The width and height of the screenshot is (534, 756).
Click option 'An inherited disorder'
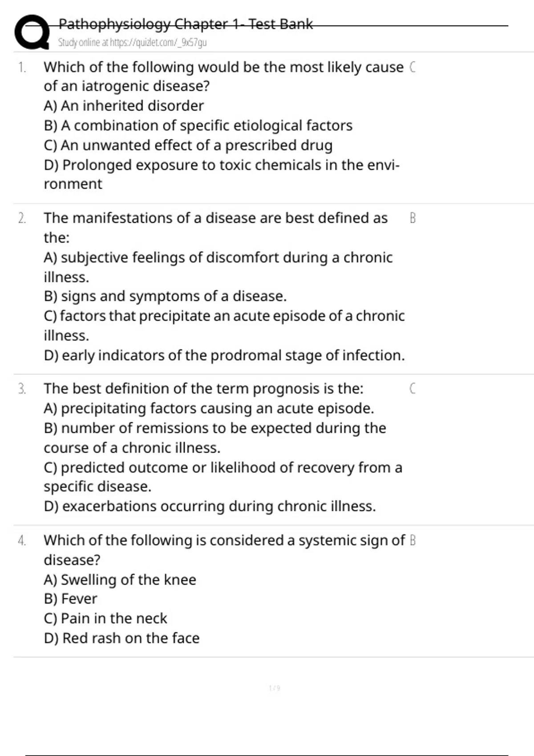[x=124, y=106]
